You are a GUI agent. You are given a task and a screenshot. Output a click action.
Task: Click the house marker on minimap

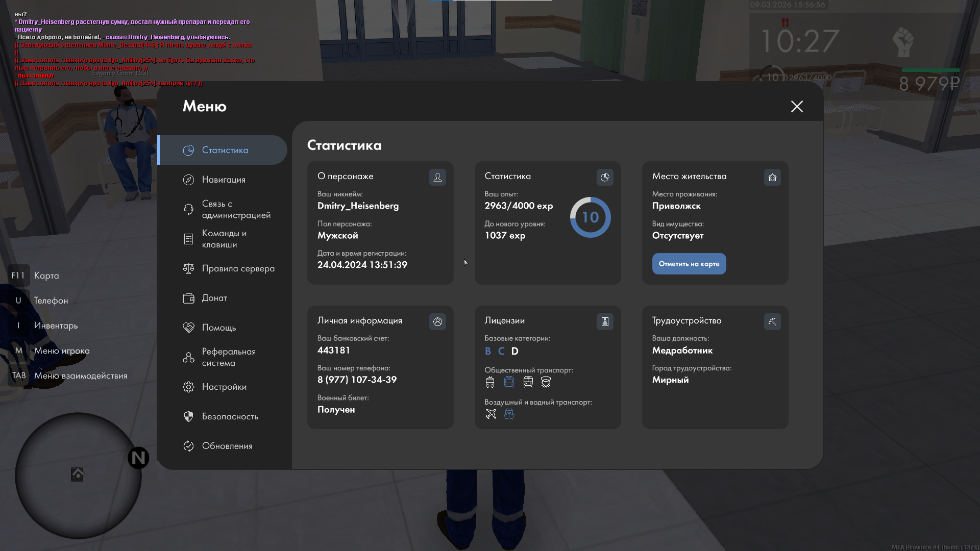tap(77, 474)
